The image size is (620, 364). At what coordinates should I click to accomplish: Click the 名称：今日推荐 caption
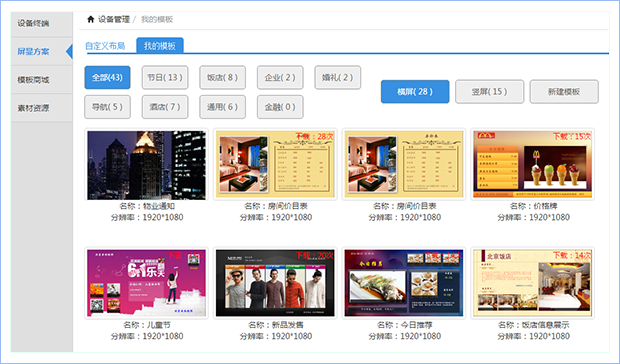[405, 325]
